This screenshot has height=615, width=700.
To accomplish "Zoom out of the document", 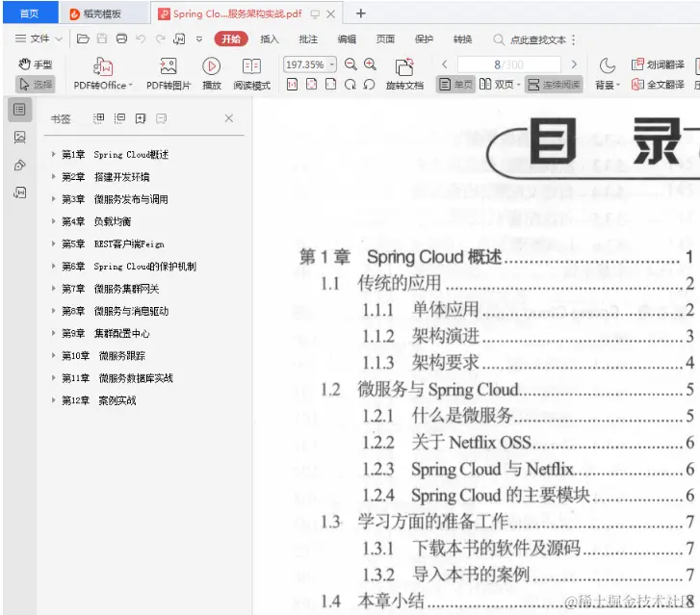I will (350, 64).
